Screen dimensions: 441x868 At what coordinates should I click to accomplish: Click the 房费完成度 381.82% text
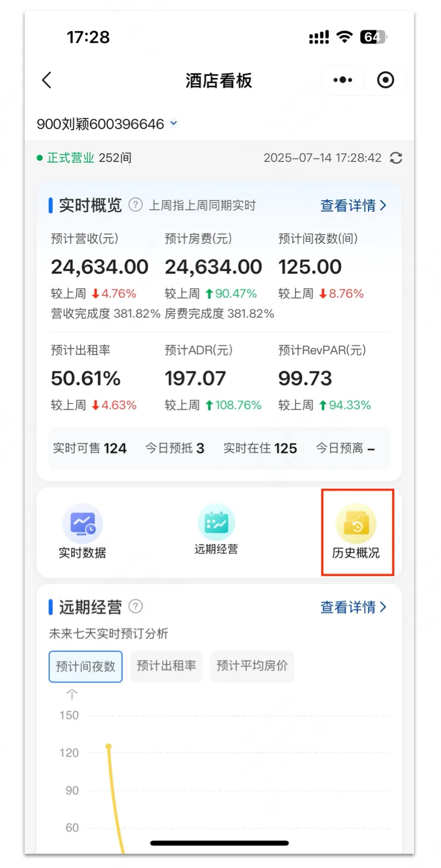click(219, 313)
